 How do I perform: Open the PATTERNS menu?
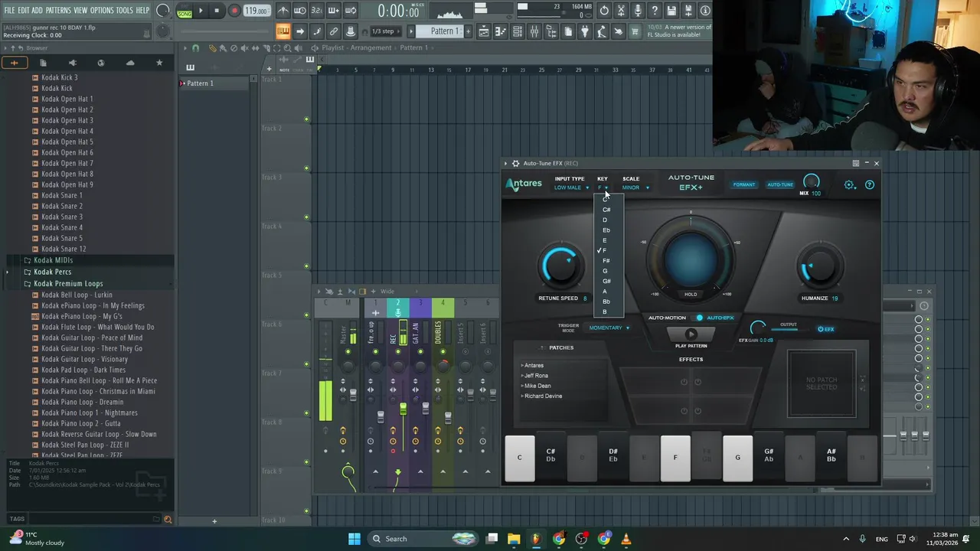coord(58,10)
